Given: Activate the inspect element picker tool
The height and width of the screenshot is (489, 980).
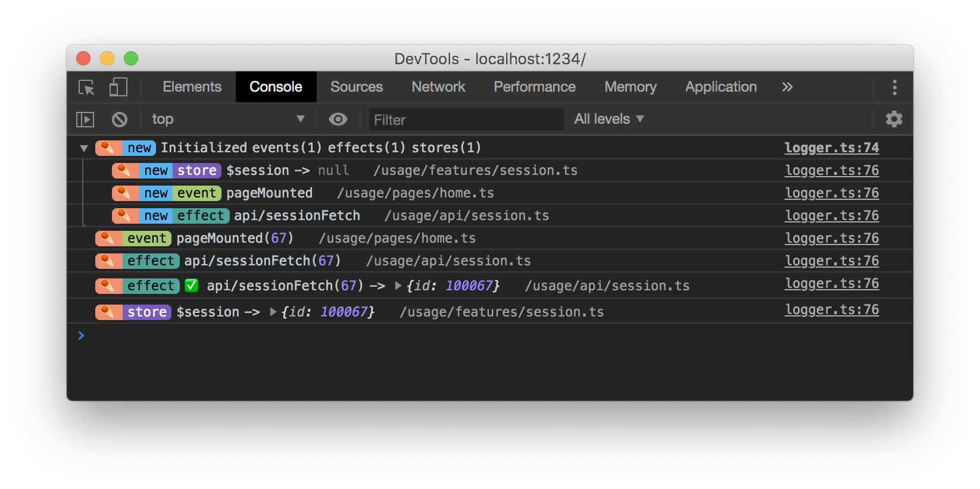Looking at the screenshot, I should [86, 87].
